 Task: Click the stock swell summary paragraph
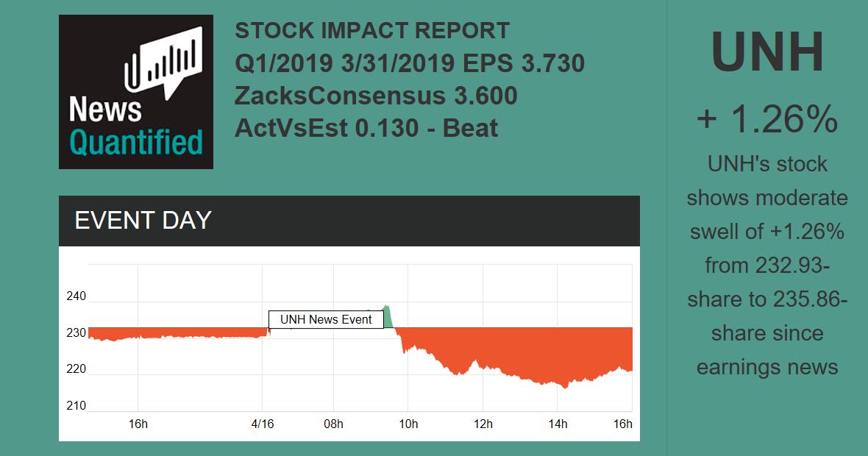767,265
